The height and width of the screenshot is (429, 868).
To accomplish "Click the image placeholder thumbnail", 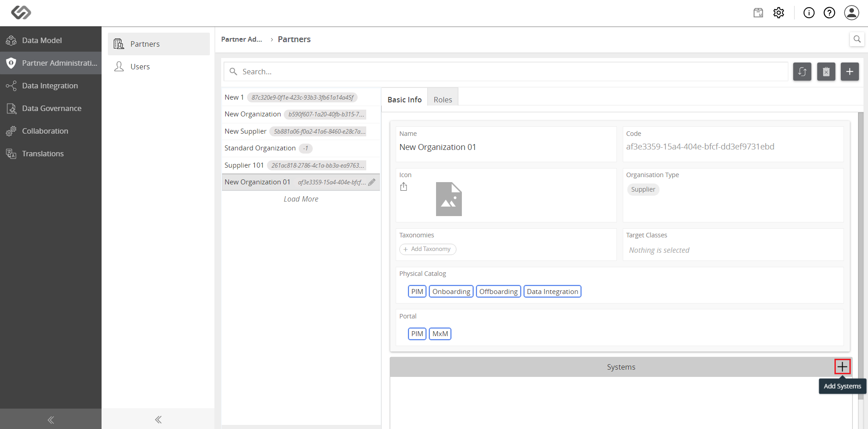I will click(449, 199).
